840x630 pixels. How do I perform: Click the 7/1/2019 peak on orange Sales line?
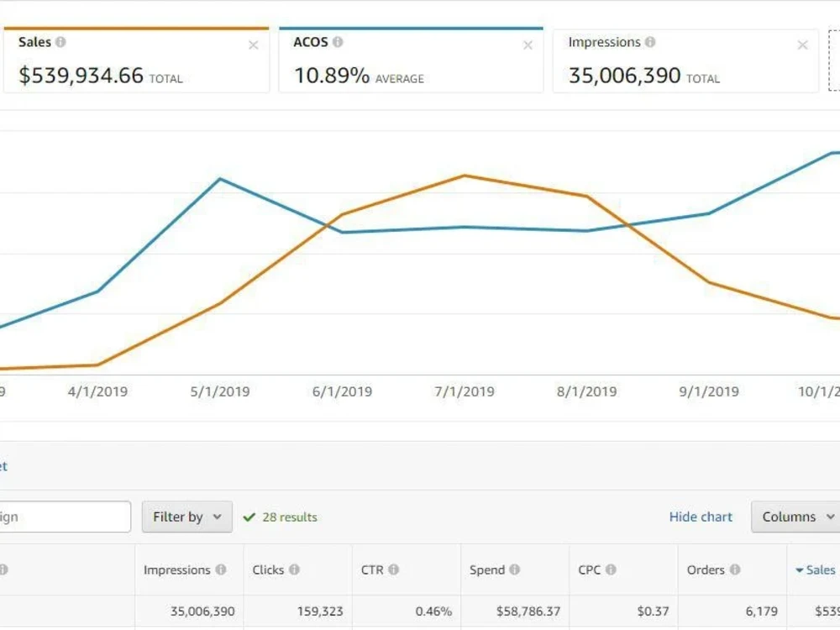coord(465,176)
